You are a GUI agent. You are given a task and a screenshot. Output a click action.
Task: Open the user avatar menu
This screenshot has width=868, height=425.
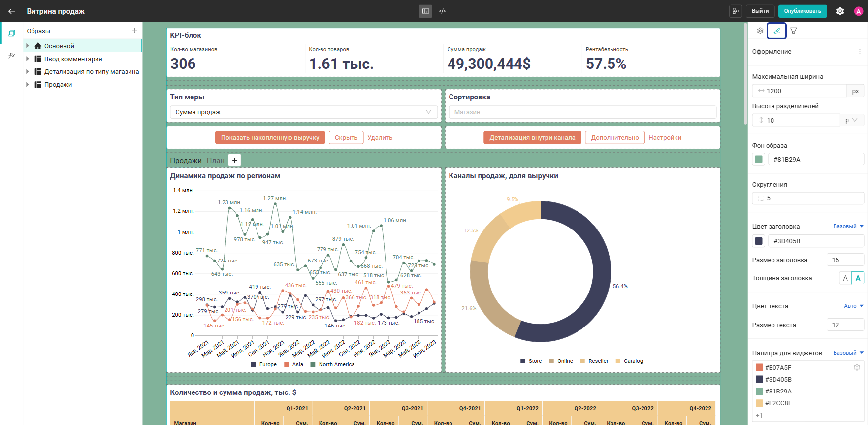coord(858,11)
